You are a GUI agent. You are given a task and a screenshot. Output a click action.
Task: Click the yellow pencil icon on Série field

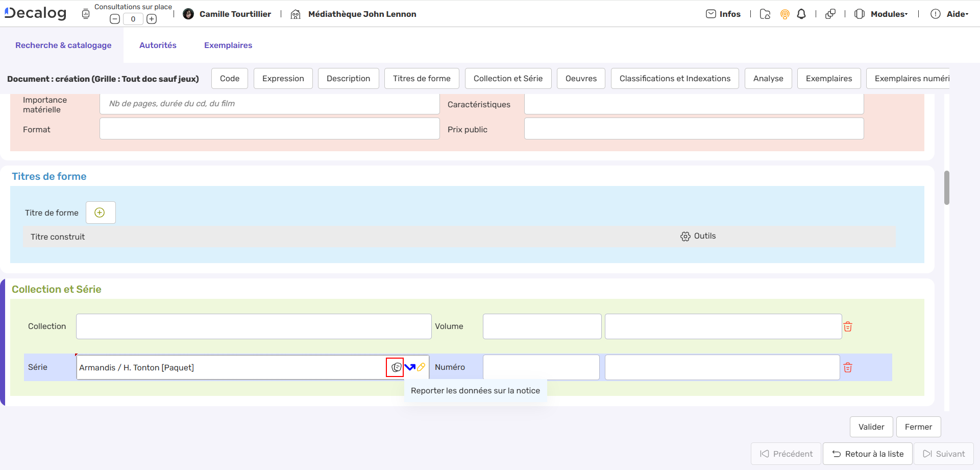422,367
